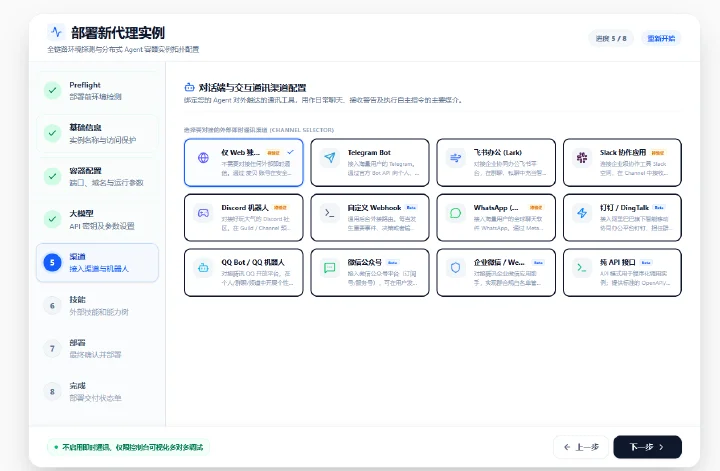This screenshot has height=471, width=720.
Task: Click the Lark (飞书办公) icon
Action: 456,158
